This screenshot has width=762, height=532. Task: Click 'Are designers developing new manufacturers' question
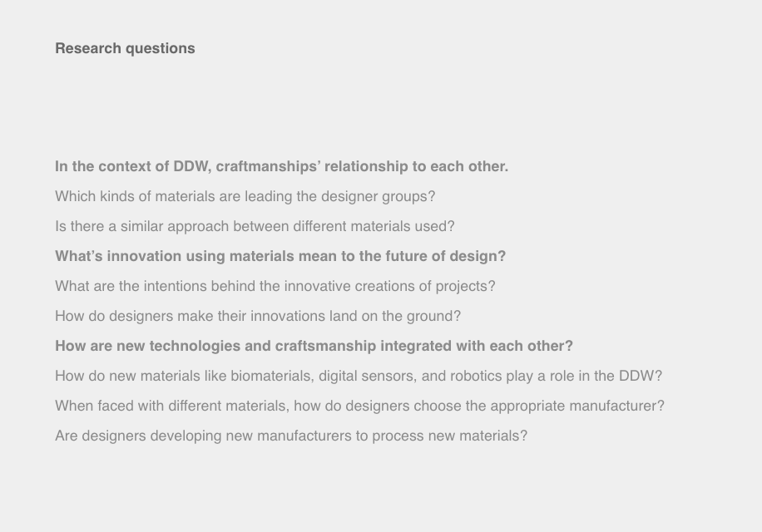click(291, 436)
